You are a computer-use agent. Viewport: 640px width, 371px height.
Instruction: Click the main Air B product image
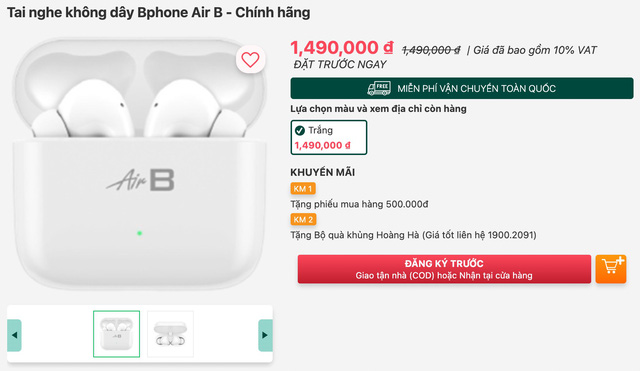(x=140, y=164)
